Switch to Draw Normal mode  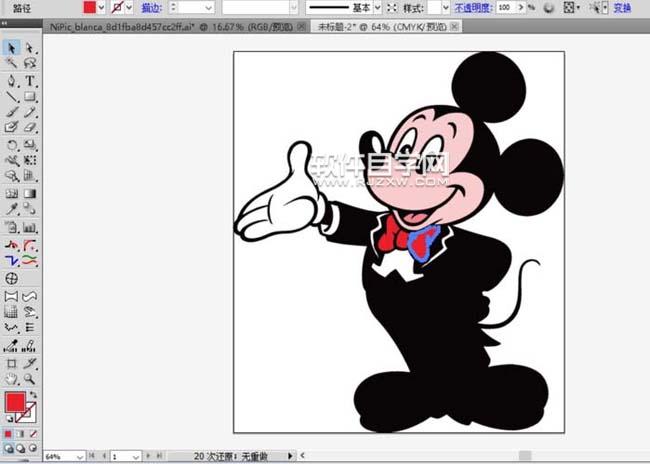8,449
